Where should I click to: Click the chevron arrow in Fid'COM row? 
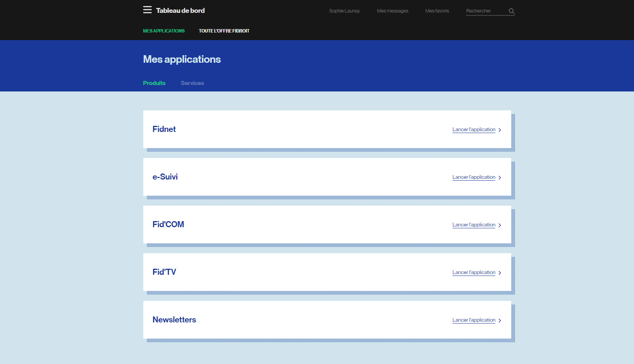tap(500, 225)
